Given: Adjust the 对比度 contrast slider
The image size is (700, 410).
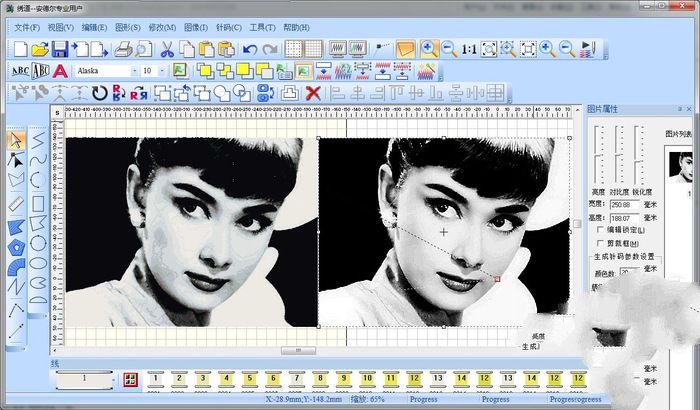Looking at the screenshot, I should [x=619, y=154].
